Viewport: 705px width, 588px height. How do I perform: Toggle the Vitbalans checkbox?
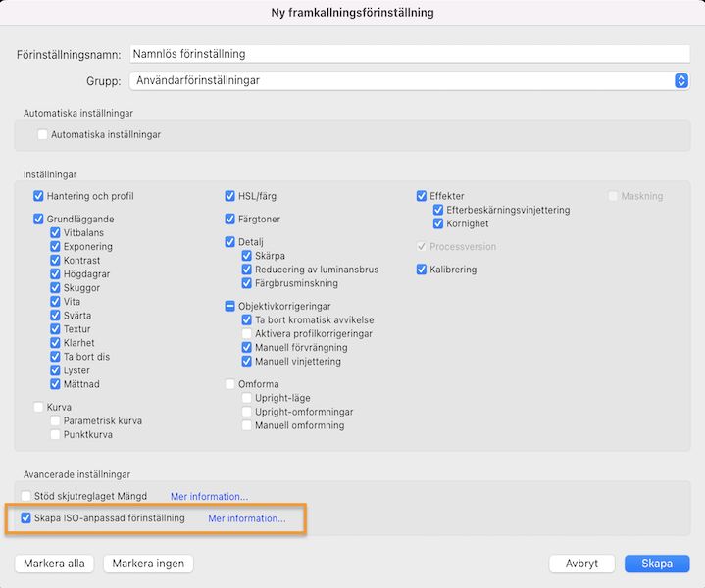[x=56, y=233]
